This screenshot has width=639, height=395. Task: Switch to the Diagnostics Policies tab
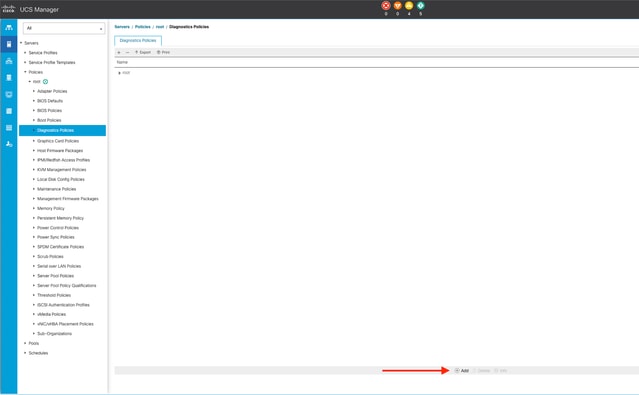(138, 40)
